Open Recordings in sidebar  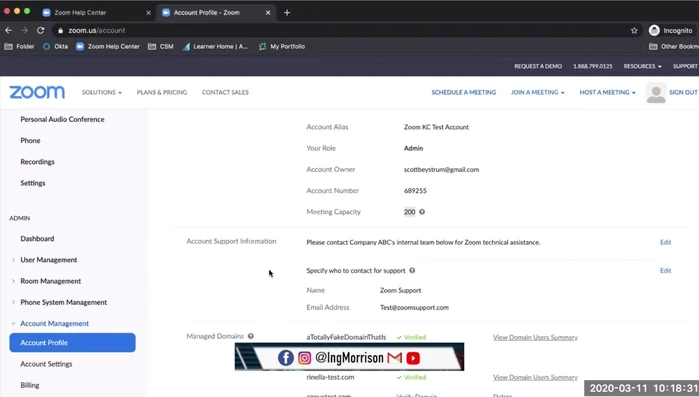[x=37, y=162]
